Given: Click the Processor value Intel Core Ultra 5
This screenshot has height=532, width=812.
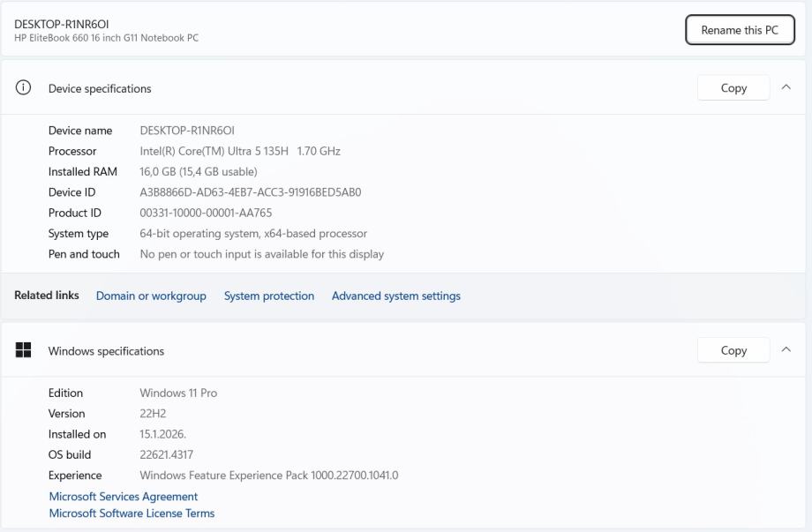Looking at the screenshot, I should [x=240, y=151].
